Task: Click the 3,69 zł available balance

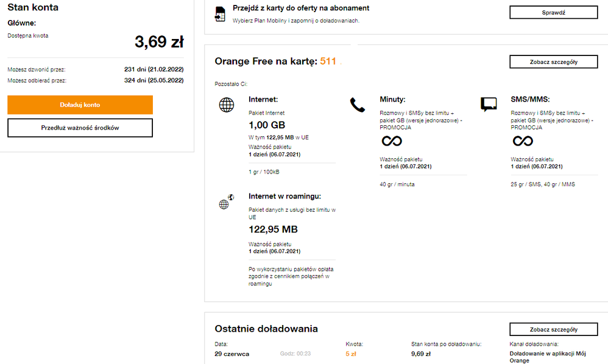Action: 159,42
